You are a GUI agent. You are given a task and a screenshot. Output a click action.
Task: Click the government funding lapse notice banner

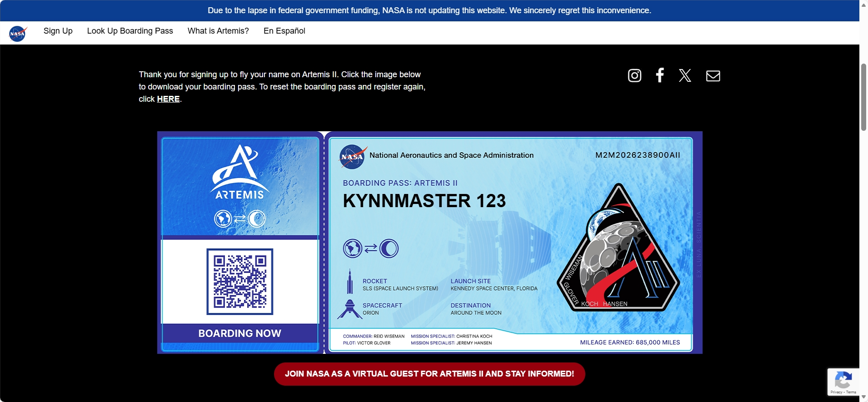[x=429, y=10]
